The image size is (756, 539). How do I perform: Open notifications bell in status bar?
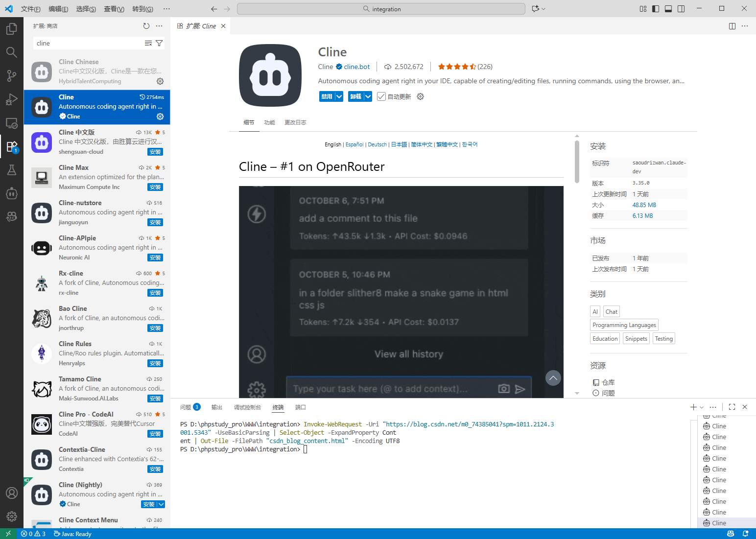pos(745,534)
